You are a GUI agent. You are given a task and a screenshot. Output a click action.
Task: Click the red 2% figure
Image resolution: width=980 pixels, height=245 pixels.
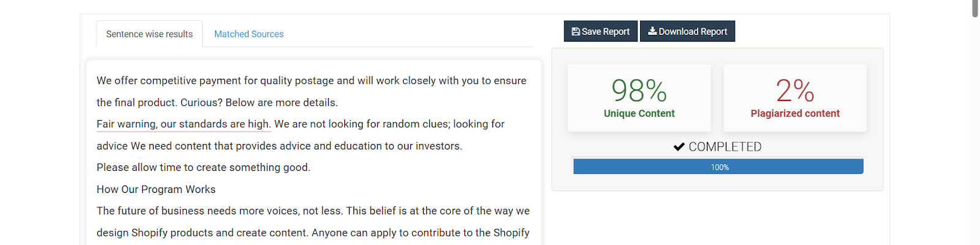point(794,91)
